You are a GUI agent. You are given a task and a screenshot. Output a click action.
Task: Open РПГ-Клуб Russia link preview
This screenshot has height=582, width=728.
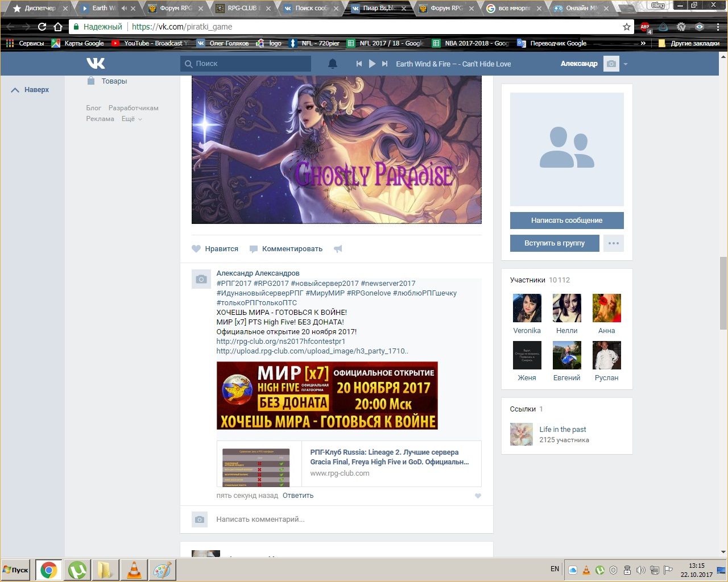[x=349, y=464]
